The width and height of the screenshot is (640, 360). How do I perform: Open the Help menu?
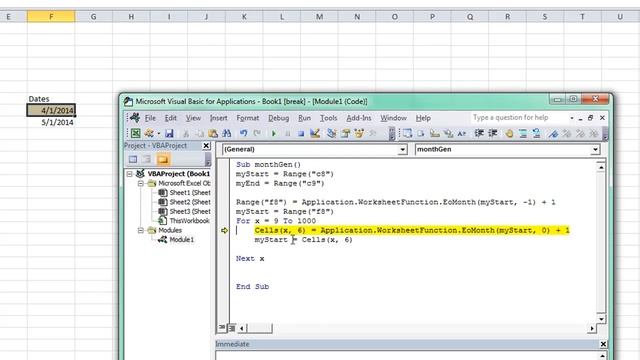pyautogui.click(x=423, y=118)
